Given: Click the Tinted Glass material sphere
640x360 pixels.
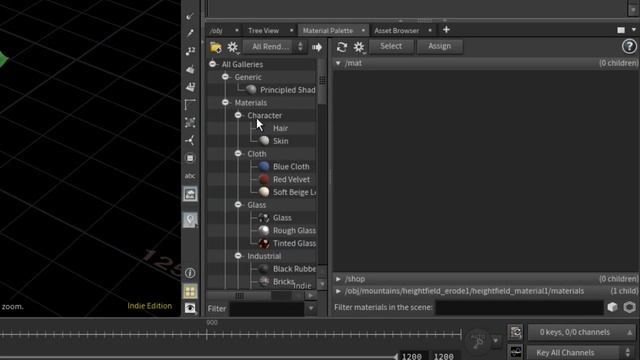Looking at the screenshot, I should 264,243.
